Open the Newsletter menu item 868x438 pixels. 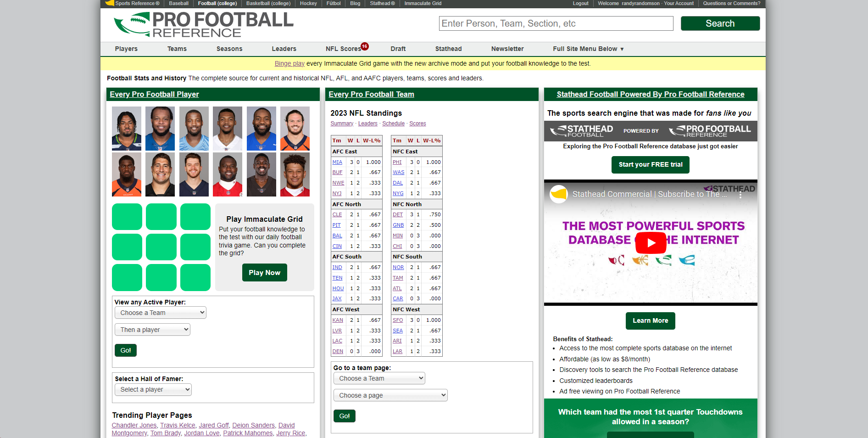(x=507, y=49)
